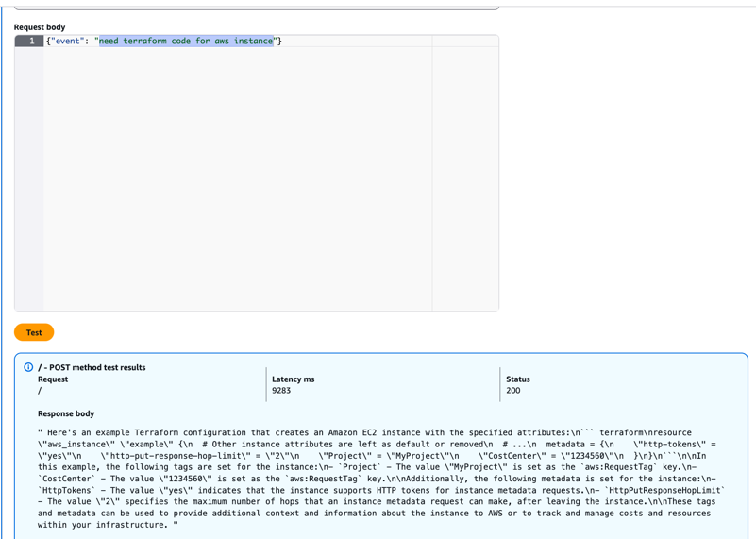Click the Latency ms label

tap(293, 379)
